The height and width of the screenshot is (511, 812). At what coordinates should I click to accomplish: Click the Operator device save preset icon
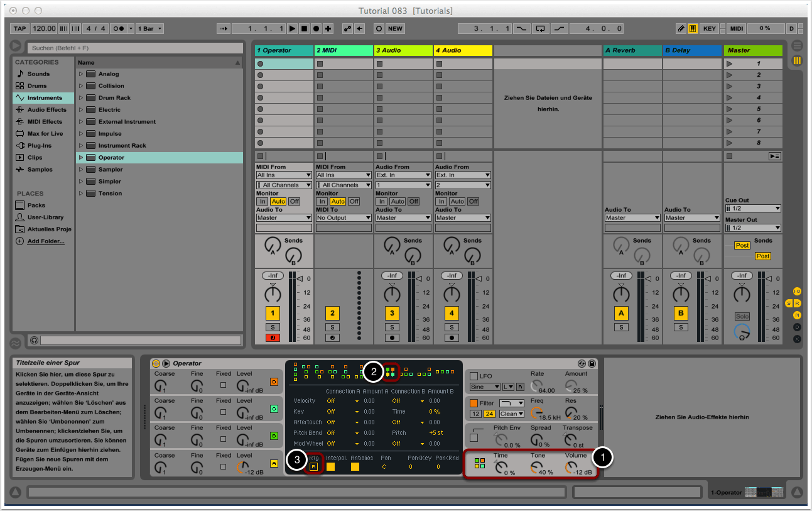click(x=592, y=363)
